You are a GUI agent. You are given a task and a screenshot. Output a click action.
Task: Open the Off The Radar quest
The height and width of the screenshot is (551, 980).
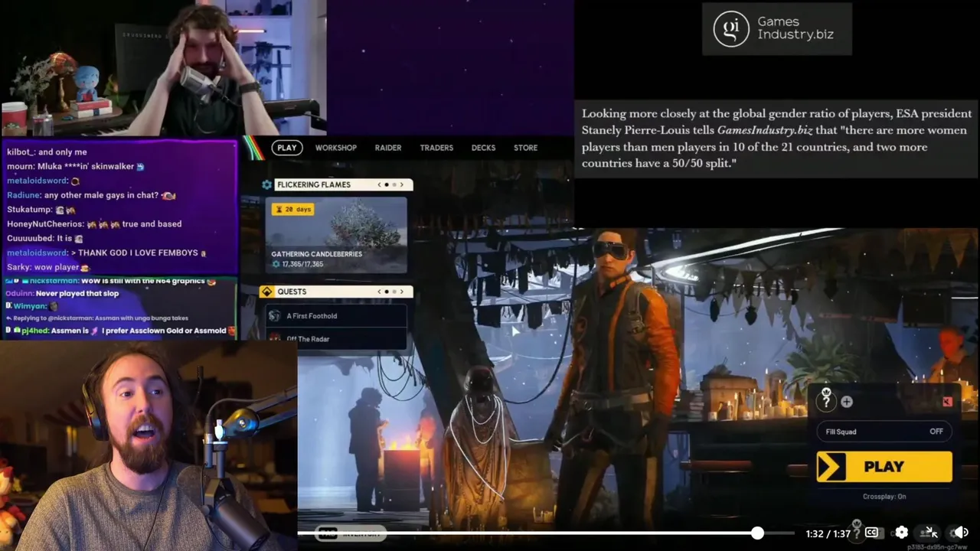tap(336, 337)
